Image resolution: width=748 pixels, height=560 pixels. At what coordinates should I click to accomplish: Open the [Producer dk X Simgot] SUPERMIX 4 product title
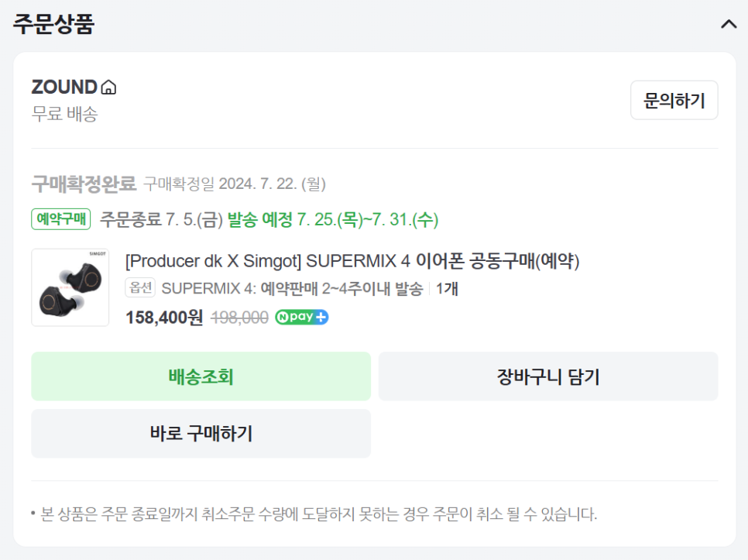pos(352,261)
